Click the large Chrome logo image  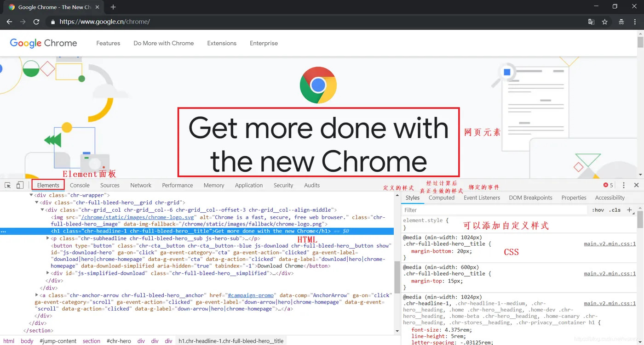tap(318, 85)
